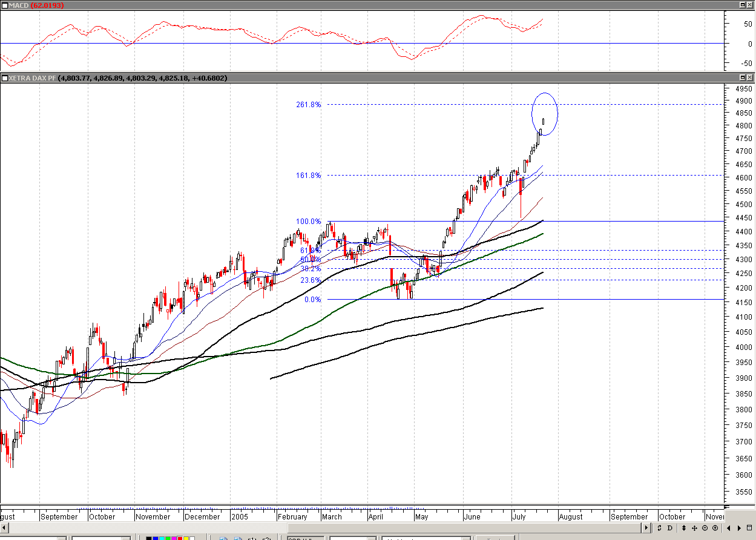Click the -50 value on the MACD axis
Screen dimensions: 756x540
click(x=747, y=63)
